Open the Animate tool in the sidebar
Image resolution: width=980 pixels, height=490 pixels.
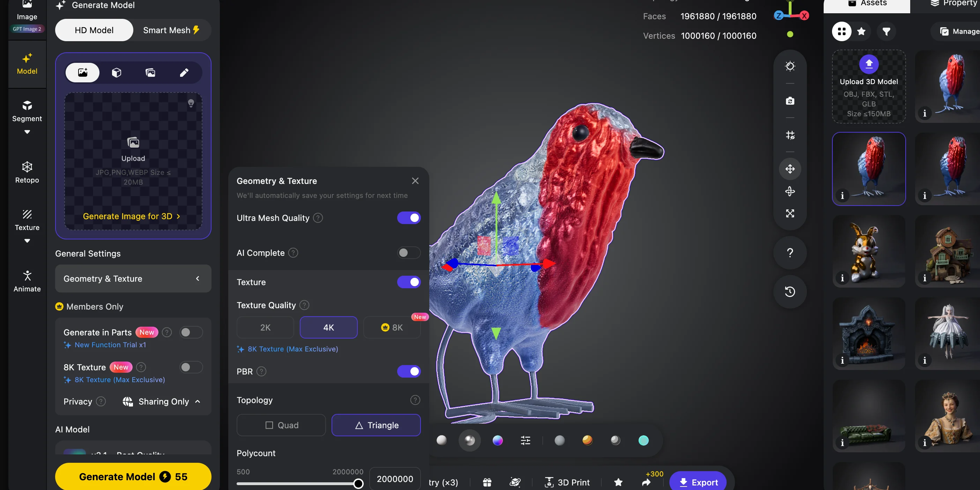[27, 281]
